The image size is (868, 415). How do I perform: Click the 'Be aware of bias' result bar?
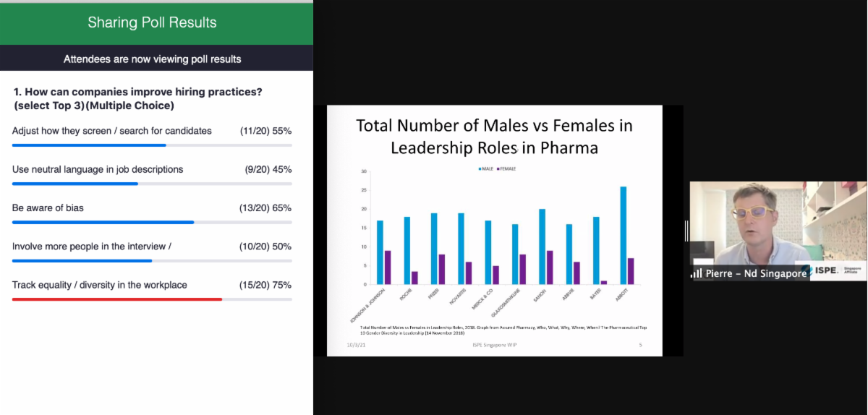click(x=103, y=222)
